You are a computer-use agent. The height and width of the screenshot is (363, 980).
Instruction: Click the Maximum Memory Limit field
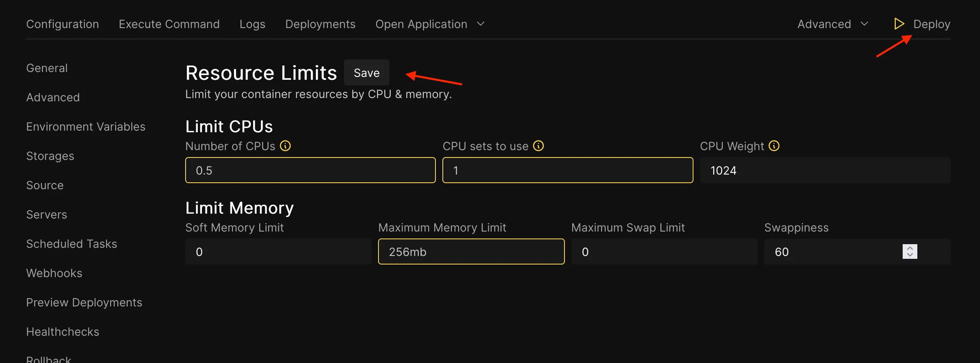pyautogui.click(x=471, y=251)
